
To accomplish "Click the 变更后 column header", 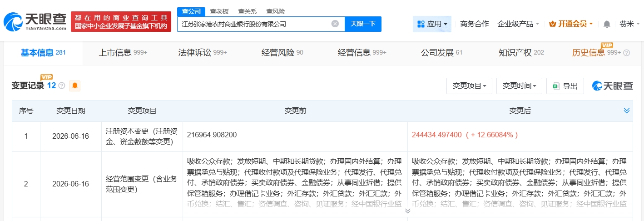I will [x=520, y=110].
